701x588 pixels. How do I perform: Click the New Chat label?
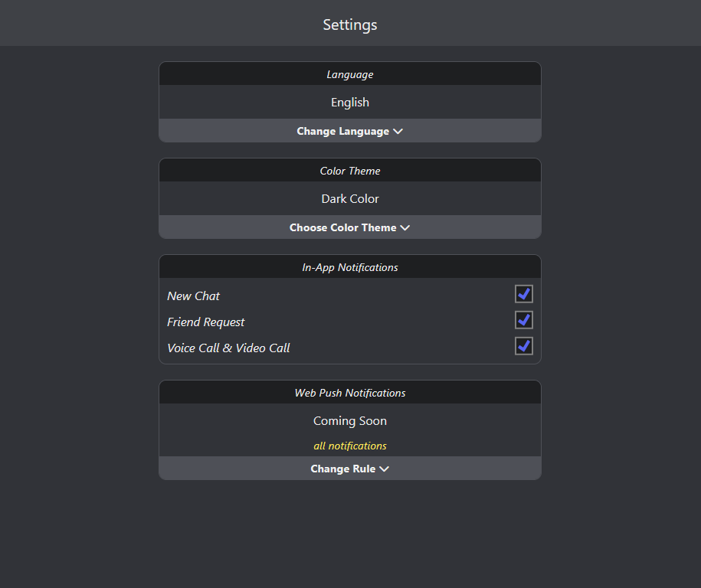pyautogui.click(x=194, y=296)
